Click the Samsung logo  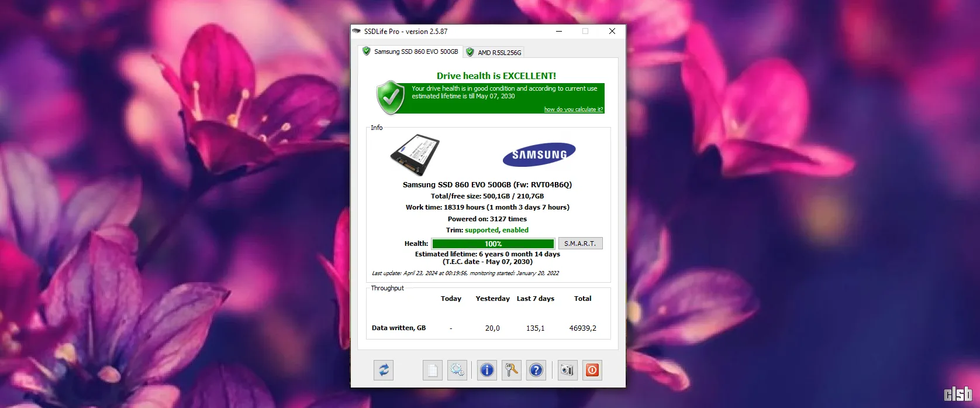pyautogui.click(x=539, y=155)
